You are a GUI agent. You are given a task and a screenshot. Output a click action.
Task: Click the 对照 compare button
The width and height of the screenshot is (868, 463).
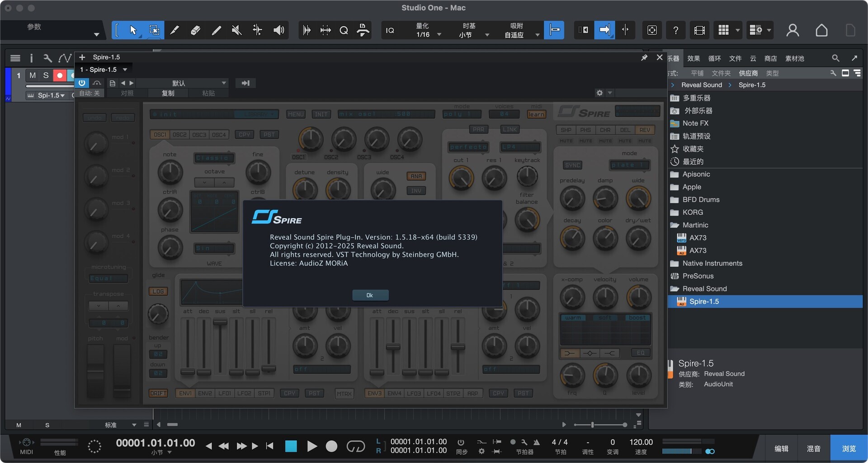click(127, 93)
